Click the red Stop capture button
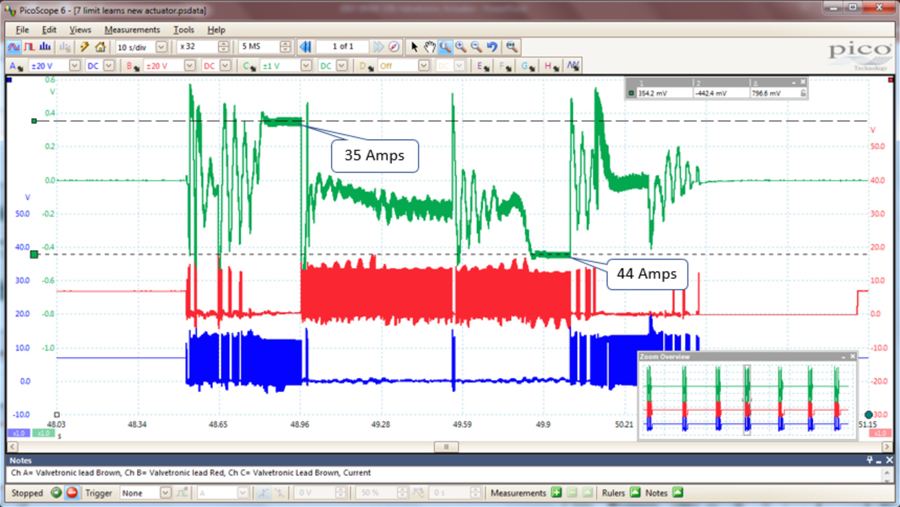Image resolution: width=900 pixels, height=507 pixels. [x=71, y=493]
